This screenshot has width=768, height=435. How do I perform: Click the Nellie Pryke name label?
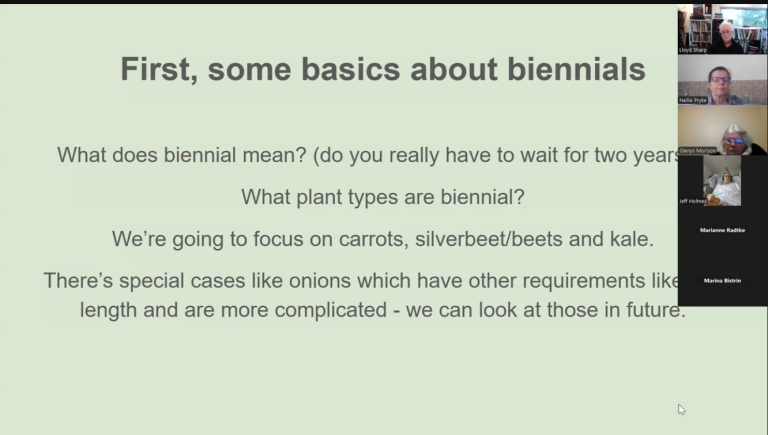[694, 100]
